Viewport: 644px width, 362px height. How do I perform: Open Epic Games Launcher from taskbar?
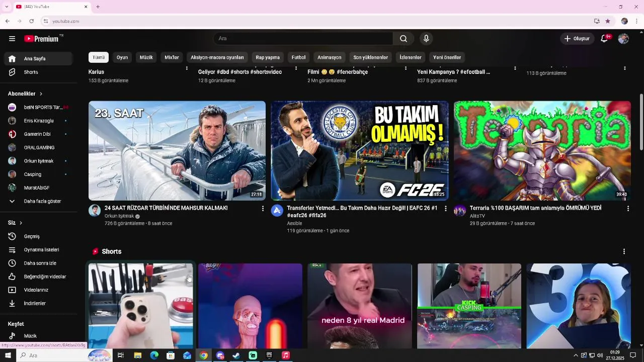pyautogui.click(x=269, y=355)
